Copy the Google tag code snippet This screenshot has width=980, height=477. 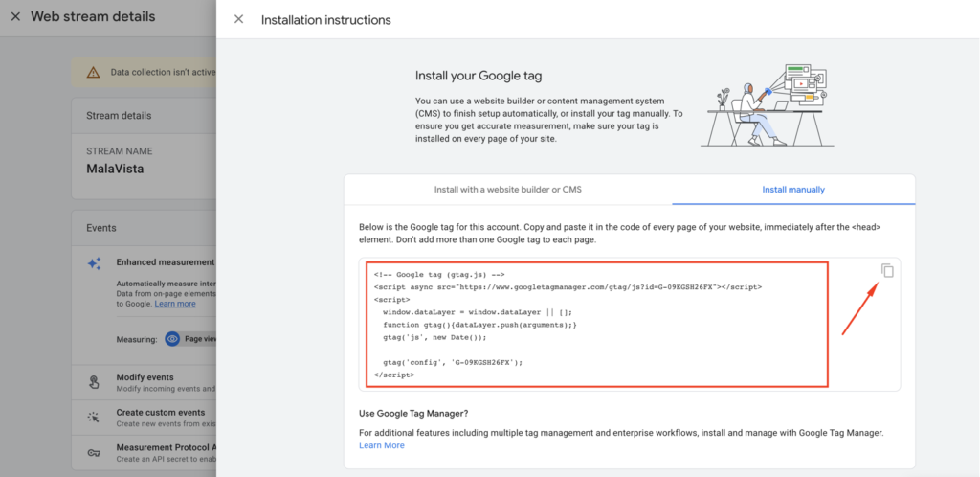[887, 271]
